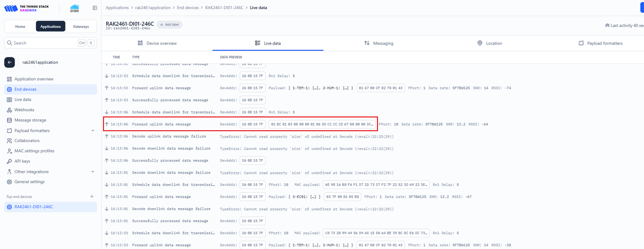Add a top end device with plus icon
644x249 pixels.
(x=92, y=197)
